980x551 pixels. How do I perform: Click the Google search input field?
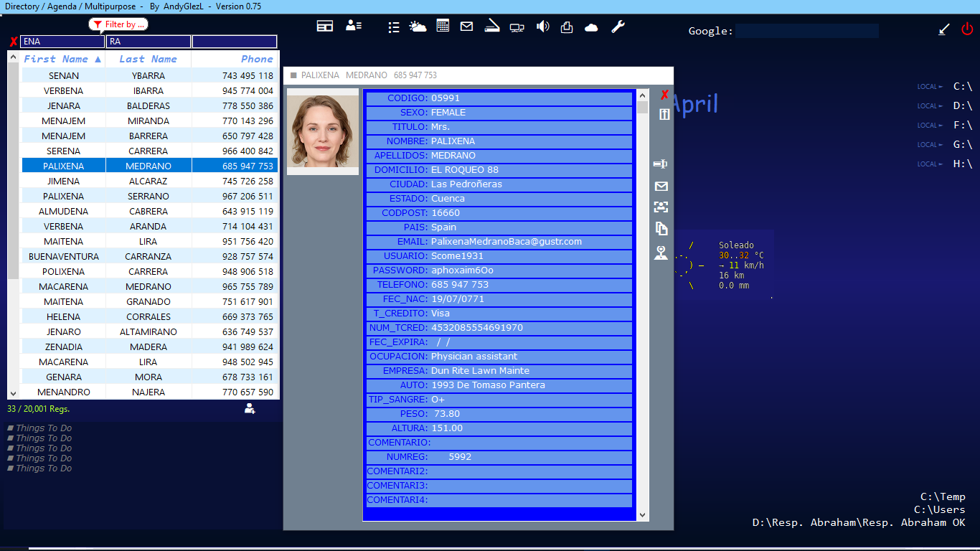(x=806, y=31)
